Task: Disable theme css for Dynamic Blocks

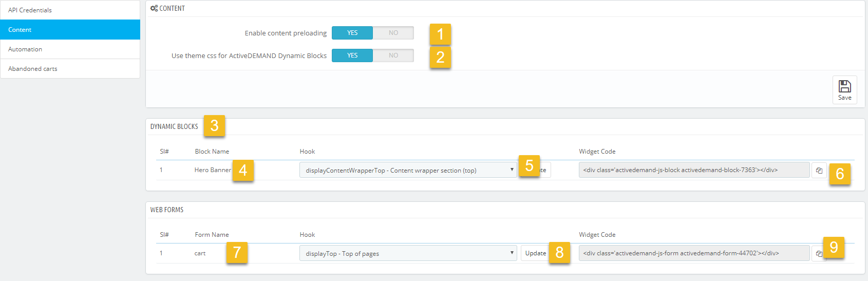Action: coord(393,55)
